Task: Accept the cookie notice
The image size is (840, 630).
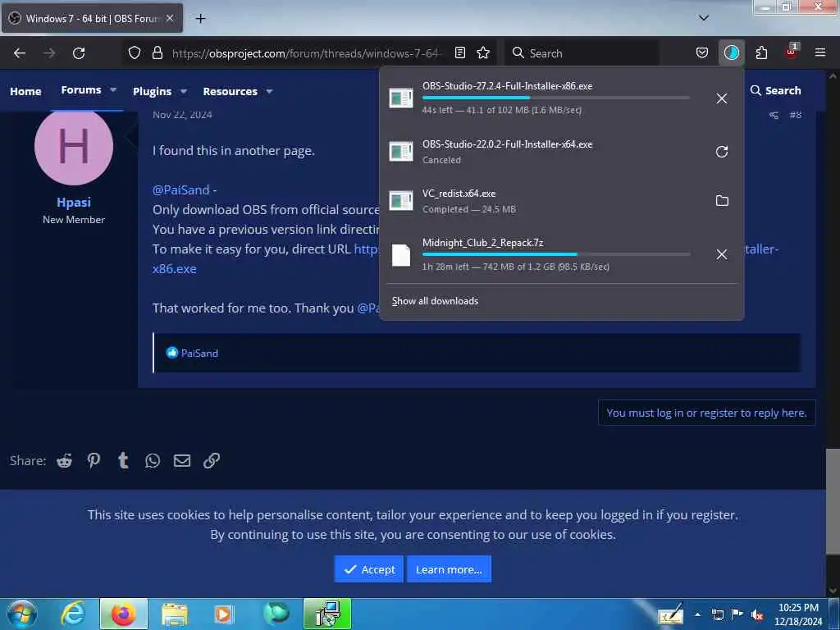Action: [x=369, y=569]
